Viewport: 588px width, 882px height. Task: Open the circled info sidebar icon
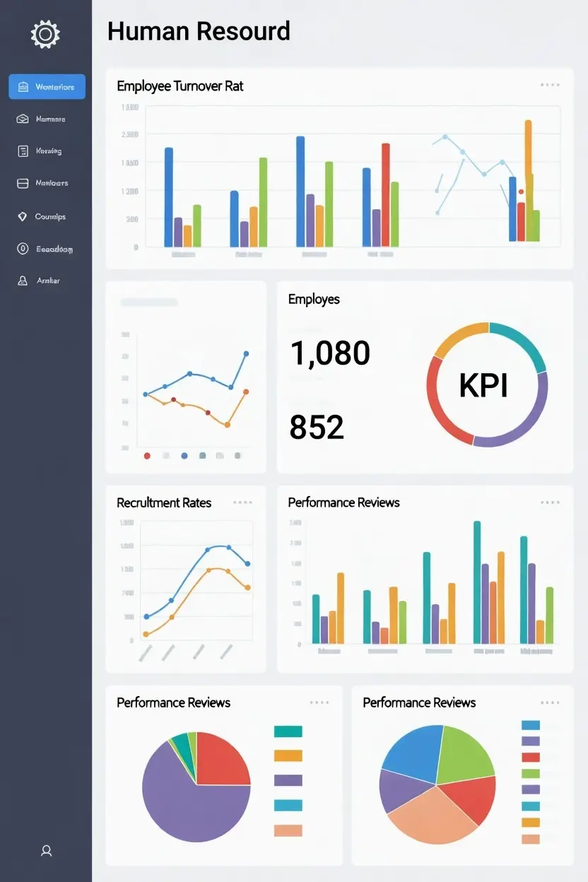click(x=23, y=248)
